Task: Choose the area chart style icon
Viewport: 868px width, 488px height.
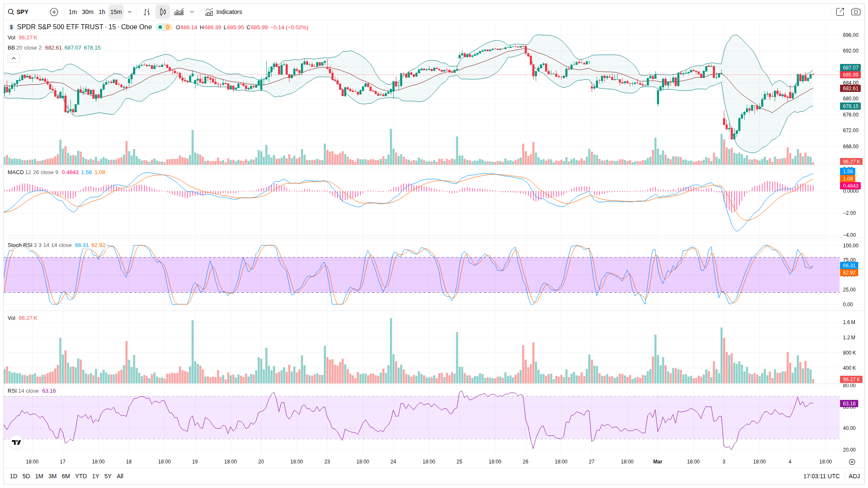Action: coord(179,12)
